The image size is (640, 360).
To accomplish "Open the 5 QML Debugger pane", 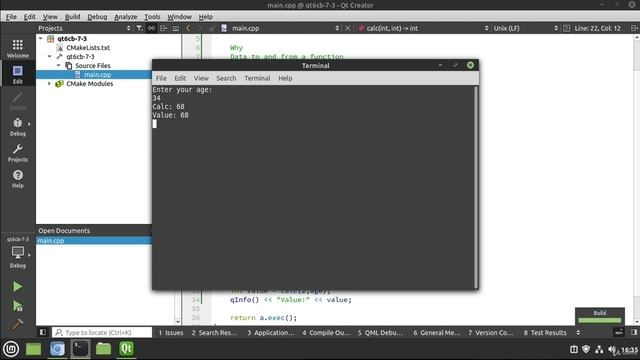I will click(380, 332).
